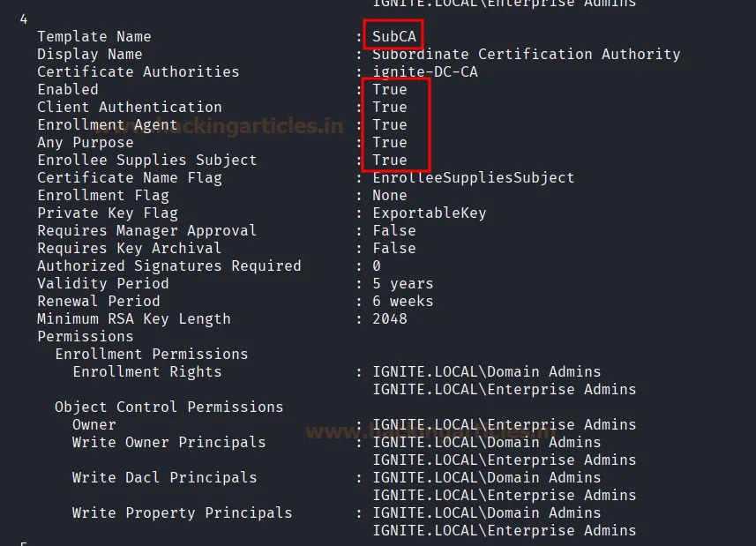Click the ExportableKey private key flag value

tap(429, 213)
